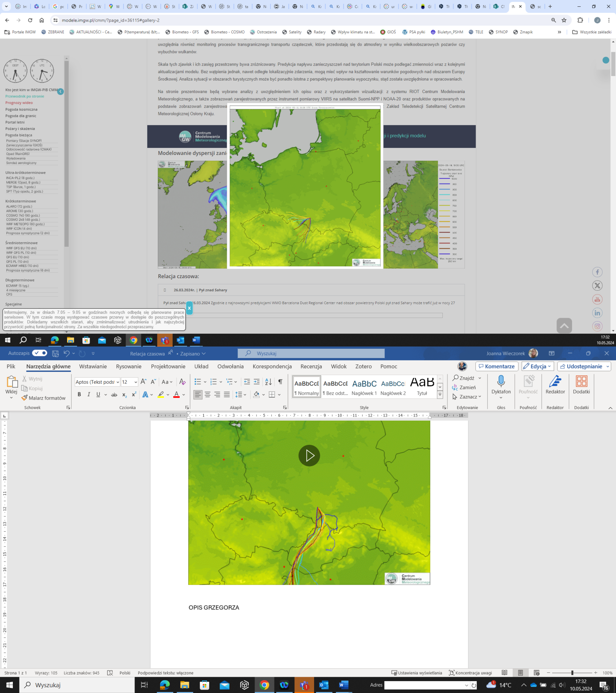Open the font color dropdown arrow

(183, 394)
